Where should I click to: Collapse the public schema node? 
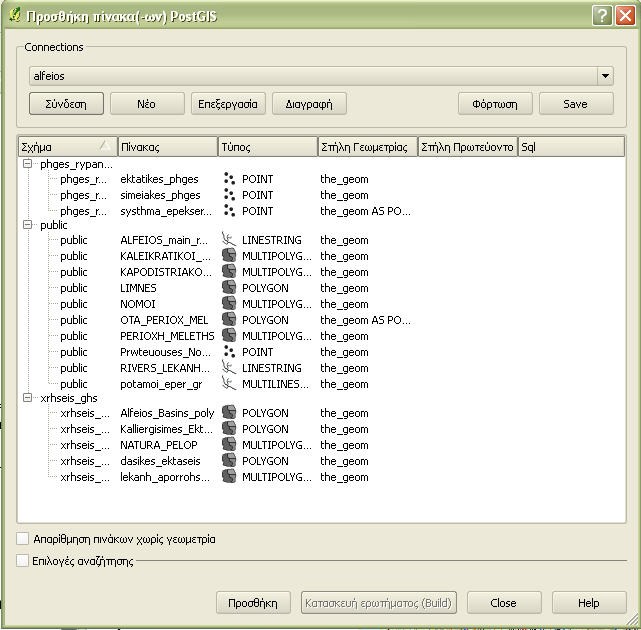(27, 224)
